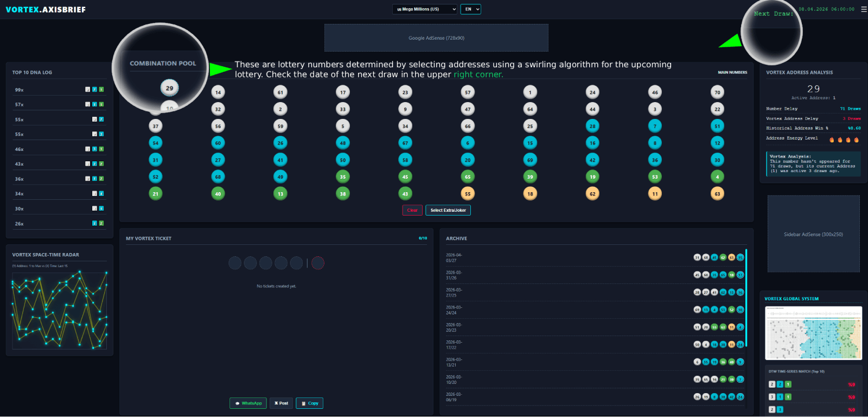Click the WhatsApp share icon button
Screen dimensions: 868x417
point(248,403)
